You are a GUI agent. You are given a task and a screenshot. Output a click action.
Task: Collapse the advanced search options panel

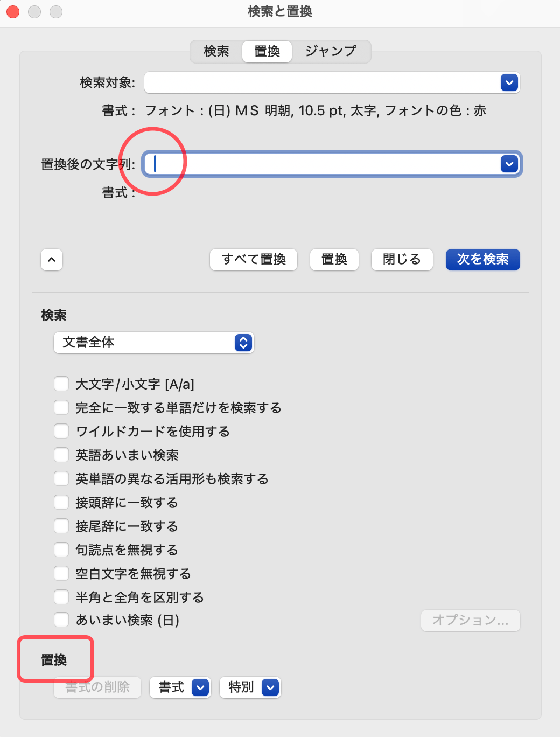51,260
